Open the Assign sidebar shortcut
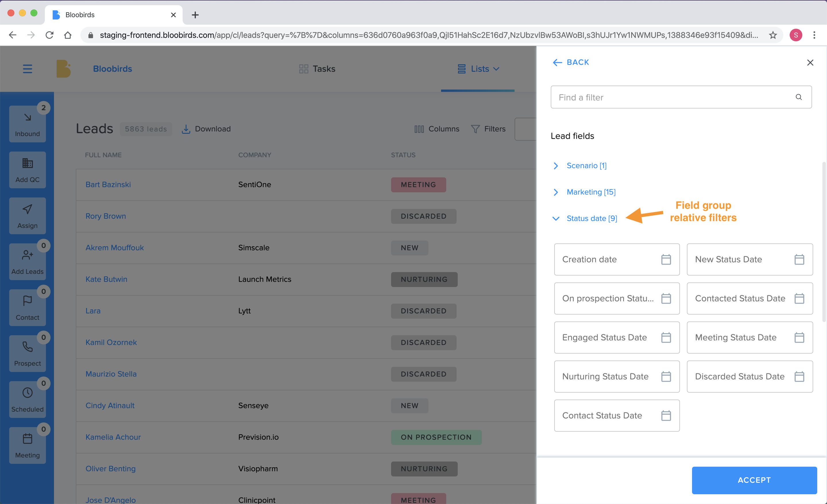 coord(28,216)
